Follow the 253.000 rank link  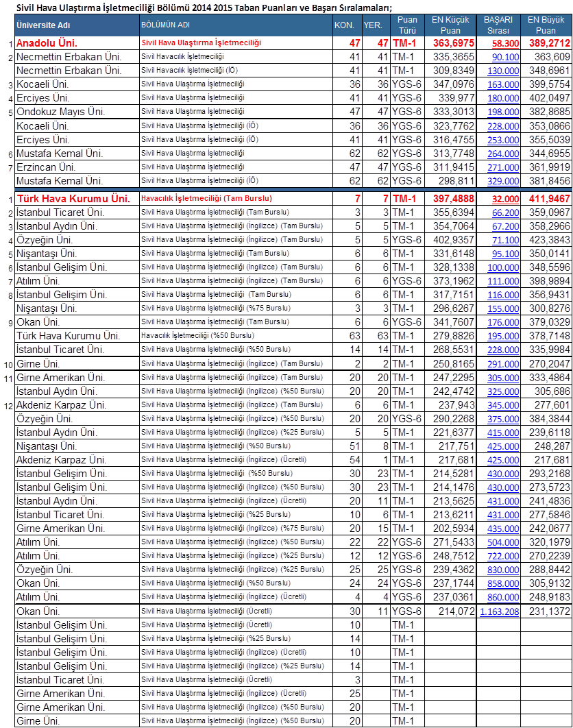pos(503,140)
